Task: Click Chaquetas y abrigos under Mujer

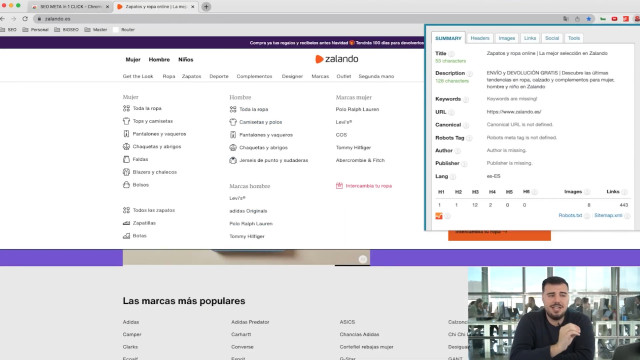Action: point(157,147)
